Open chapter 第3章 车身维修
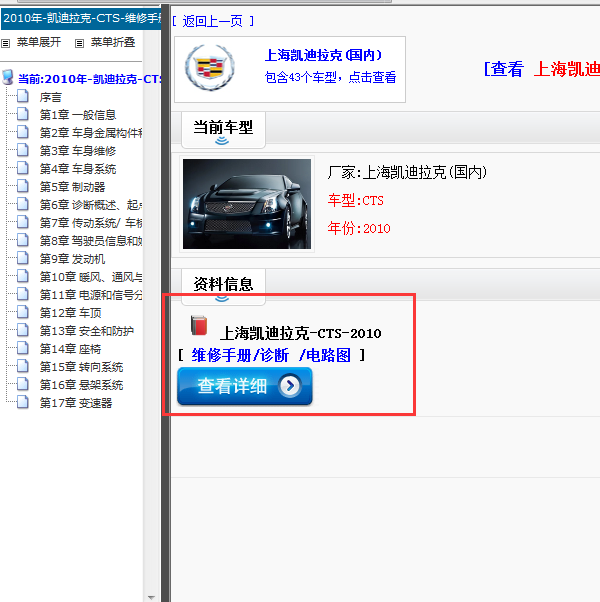The image size is (600, 602). (78, 151)
